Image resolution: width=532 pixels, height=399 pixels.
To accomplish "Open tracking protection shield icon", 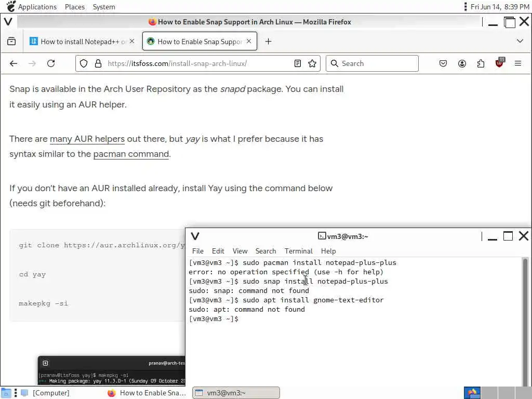I will click(x=84, y=63).
